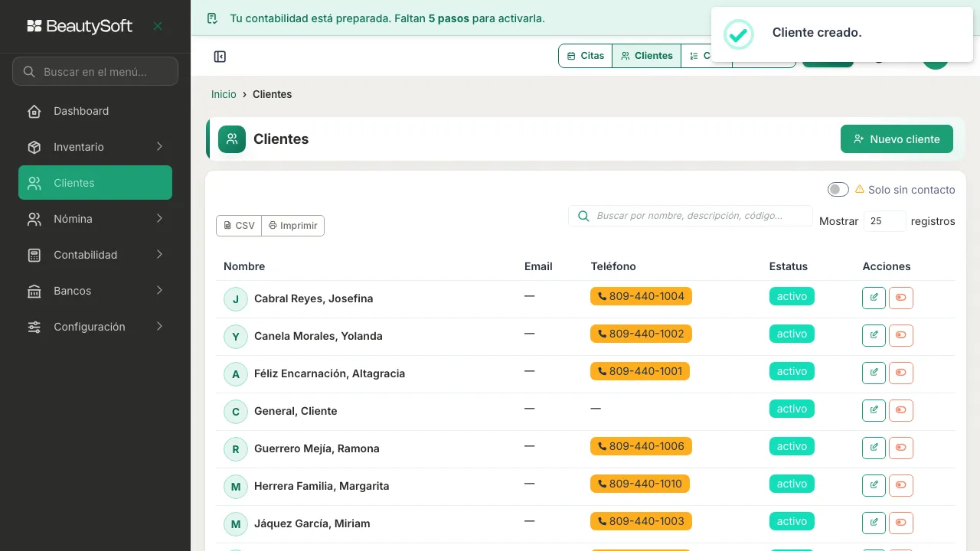Click the Contabilidad calculator icon
The width and height of the screenshot is (980, 551).
[34, 255]
